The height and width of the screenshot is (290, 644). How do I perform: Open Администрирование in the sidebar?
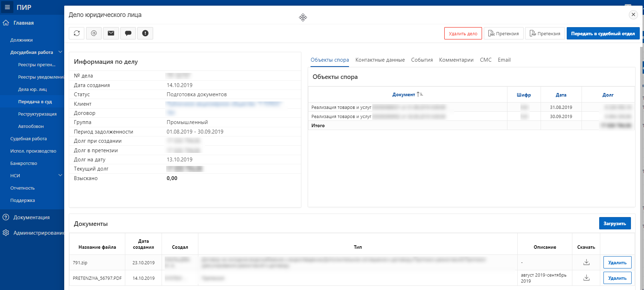[39, 233]
